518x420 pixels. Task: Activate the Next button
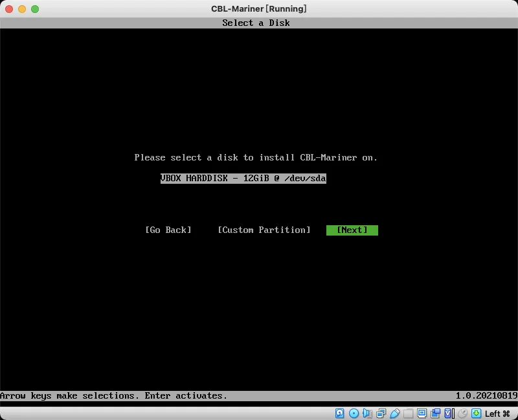(352, 230)
